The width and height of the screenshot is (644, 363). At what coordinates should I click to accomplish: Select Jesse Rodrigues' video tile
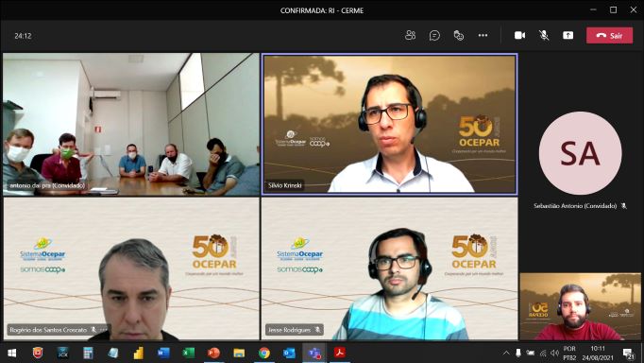(x=389, y=268)
